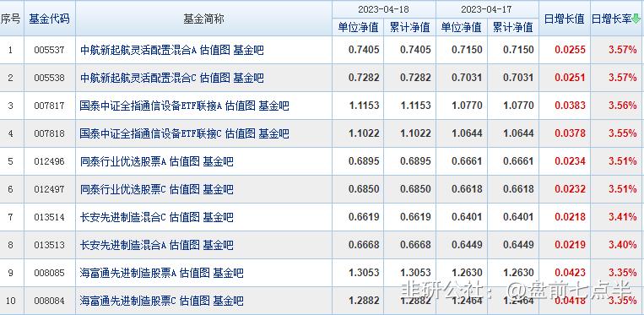The width and height of the screenshot is (644, 315).
Task: Open 基金吧 for 中航新起航灵活配置混合C
Action: (x=248, y=78)
